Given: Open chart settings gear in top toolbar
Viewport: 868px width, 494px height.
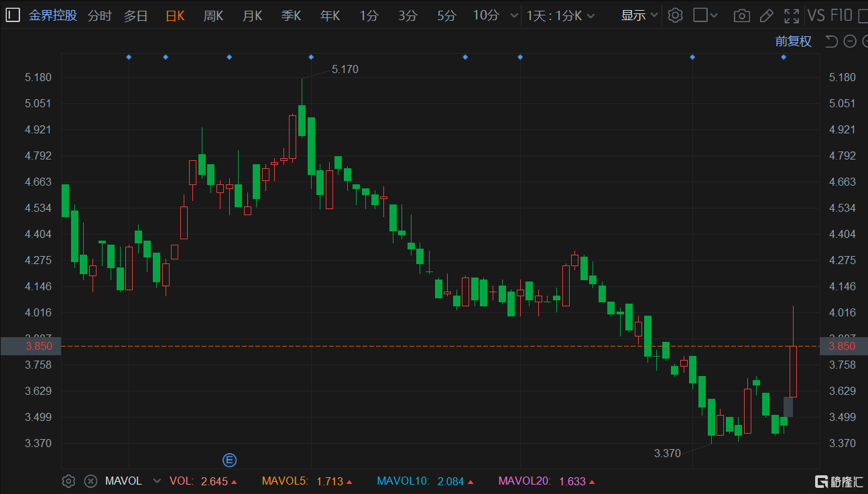Looking at the screenshot, I should tap(676, 15).
